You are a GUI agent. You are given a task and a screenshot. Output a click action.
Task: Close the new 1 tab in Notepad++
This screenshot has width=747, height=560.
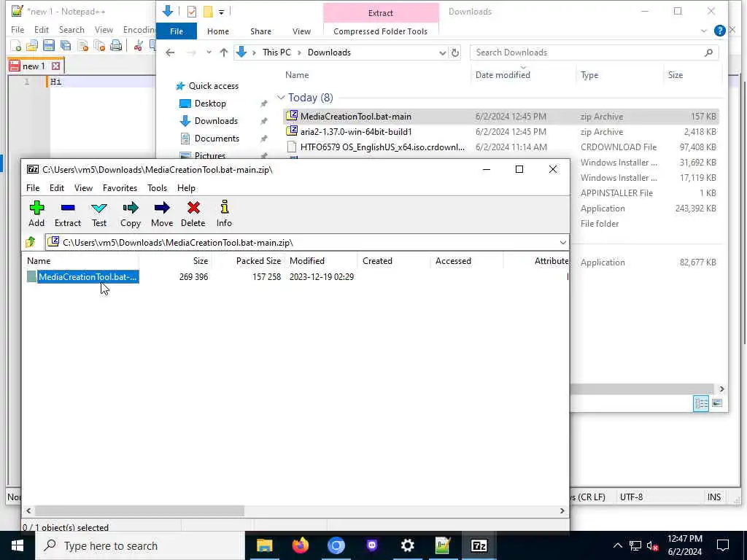click(55, 66)
